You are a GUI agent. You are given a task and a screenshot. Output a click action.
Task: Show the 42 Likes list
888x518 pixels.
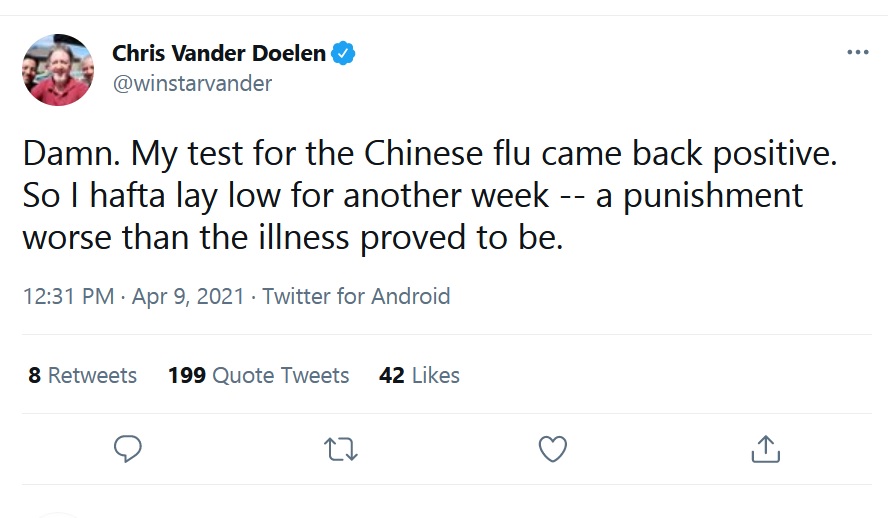click(x=420, y=375)
